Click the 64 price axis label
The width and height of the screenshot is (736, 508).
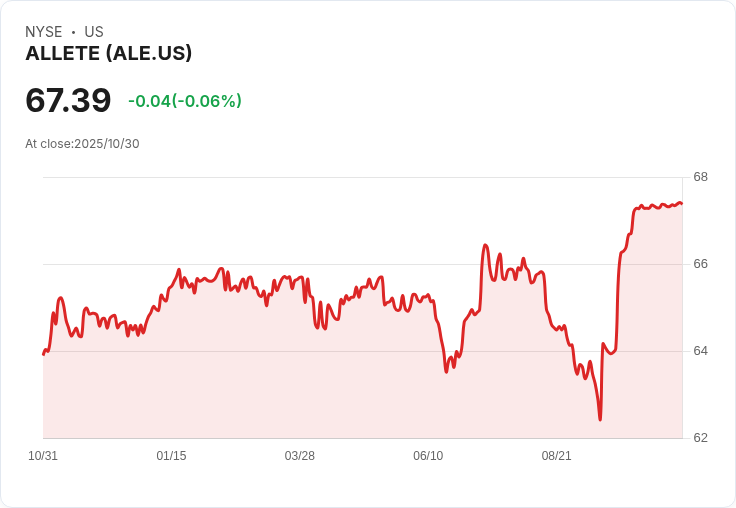pyautogui.click(x=701, y=351)
